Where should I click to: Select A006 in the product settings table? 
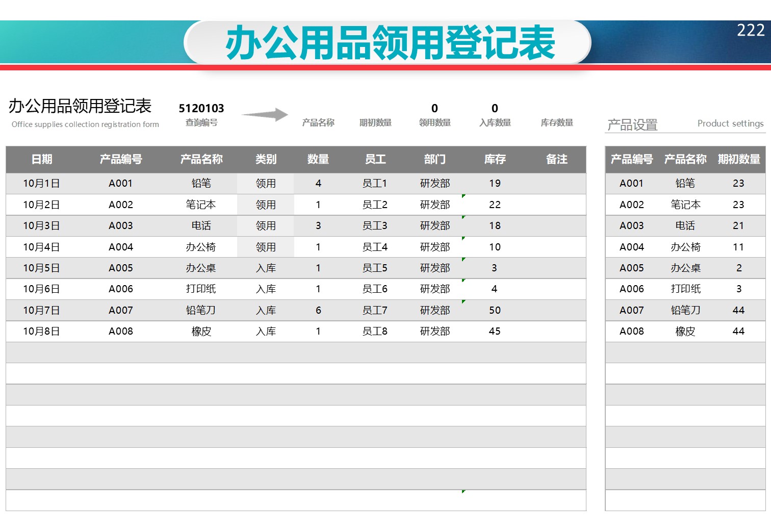[x=632, y=289]
